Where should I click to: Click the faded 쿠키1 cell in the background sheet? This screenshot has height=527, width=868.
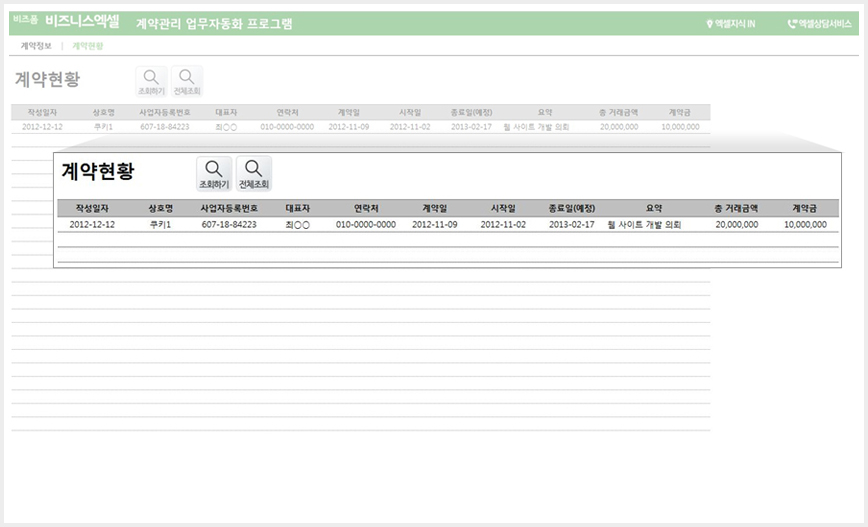click(104, 127)
